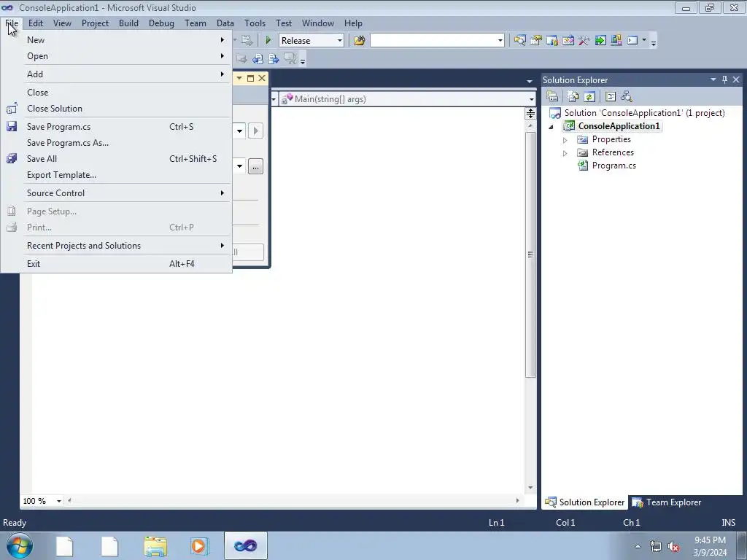Switch to the Solution Explorer bottom tab
Screen dimensions: 747x560
(x=584, y=502)
